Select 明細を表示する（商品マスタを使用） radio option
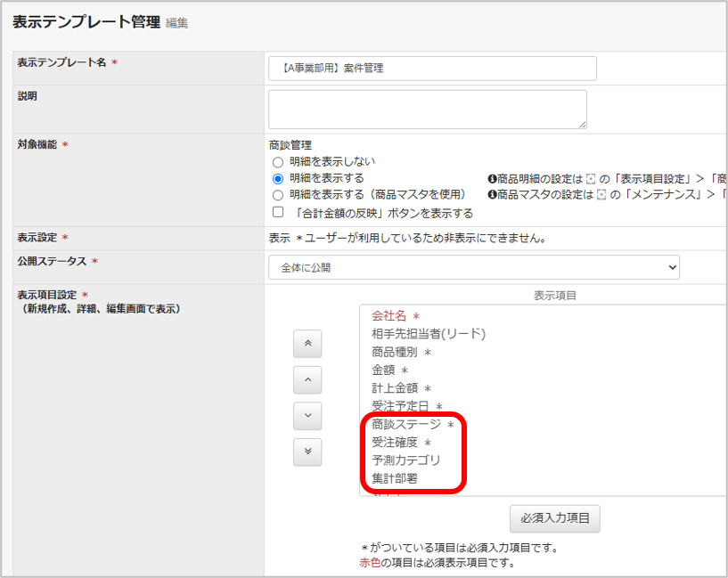The height and width of the screenshot is (578, 728). point(278,195)
